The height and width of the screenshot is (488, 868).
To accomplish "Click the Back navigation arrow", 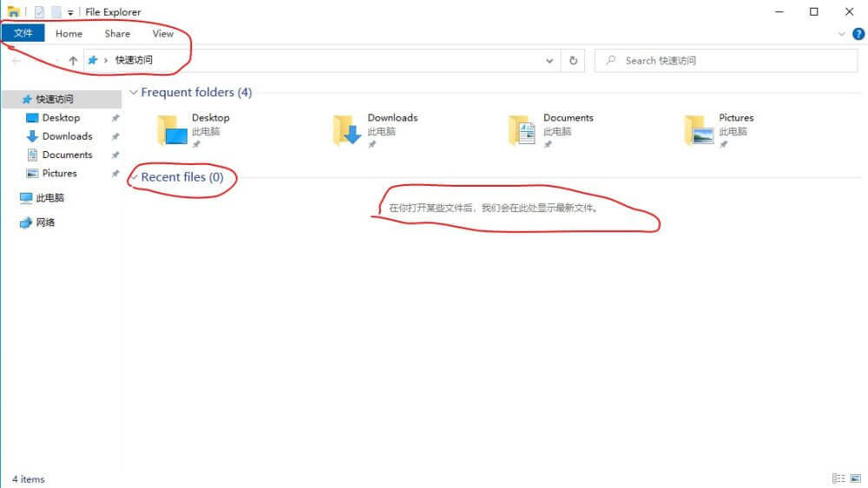I will click(x=16, y=61).
